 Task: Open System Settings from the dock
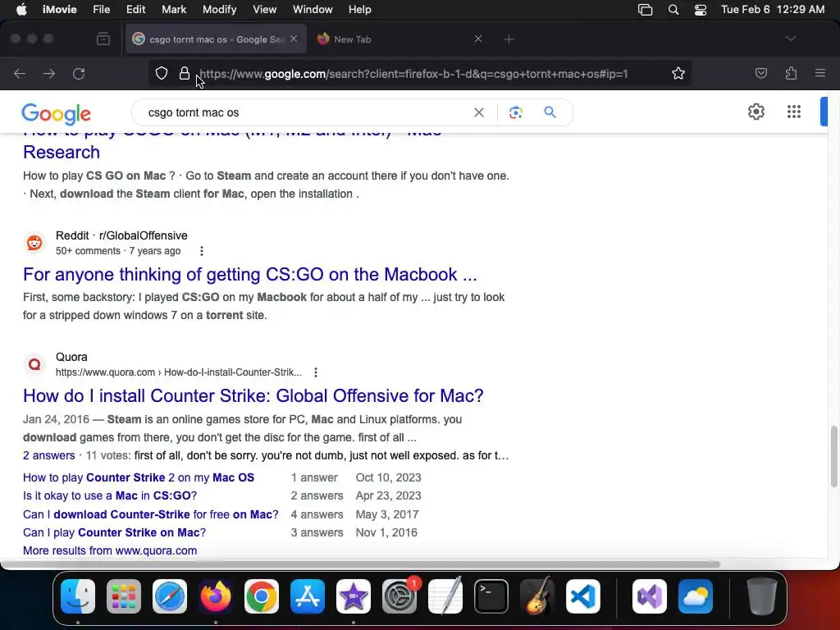pyautogui.click(x=399, y=596)
